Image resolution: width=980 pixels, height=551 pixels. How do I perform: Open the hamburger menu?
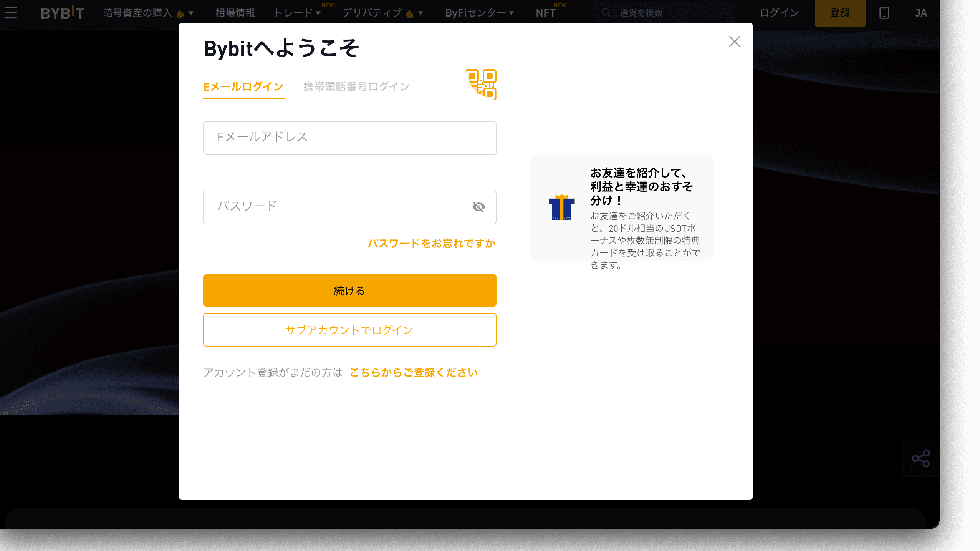[10, 13]
